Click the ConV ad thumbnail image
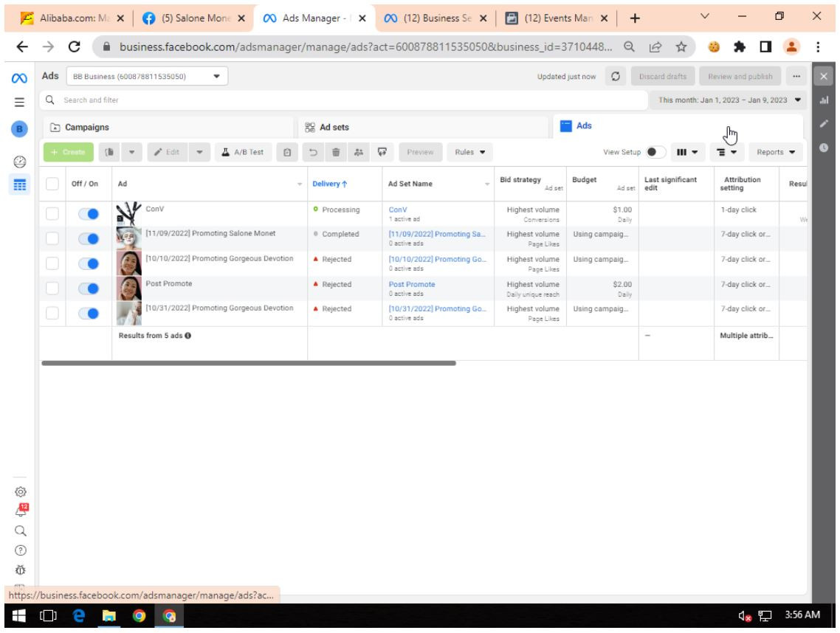840x633 pixels. (x=129, y=214)
